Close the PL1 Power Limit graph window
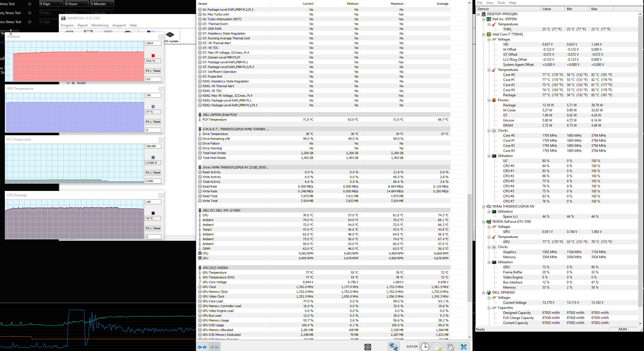 161,140
